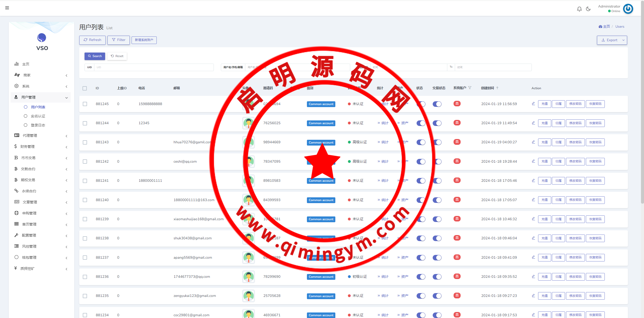
Task: Toggle 状态 switch for user 881235
Action: click(421, 296)
